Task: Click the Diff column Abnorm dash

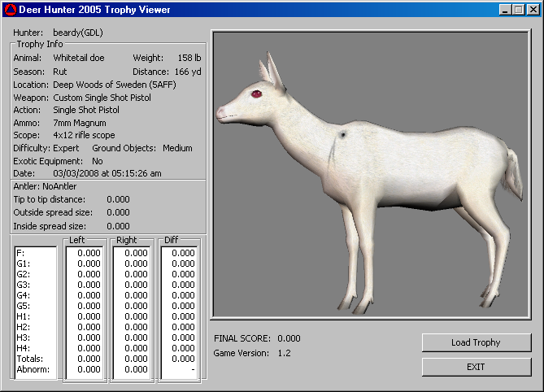Action: pos(193,369)
